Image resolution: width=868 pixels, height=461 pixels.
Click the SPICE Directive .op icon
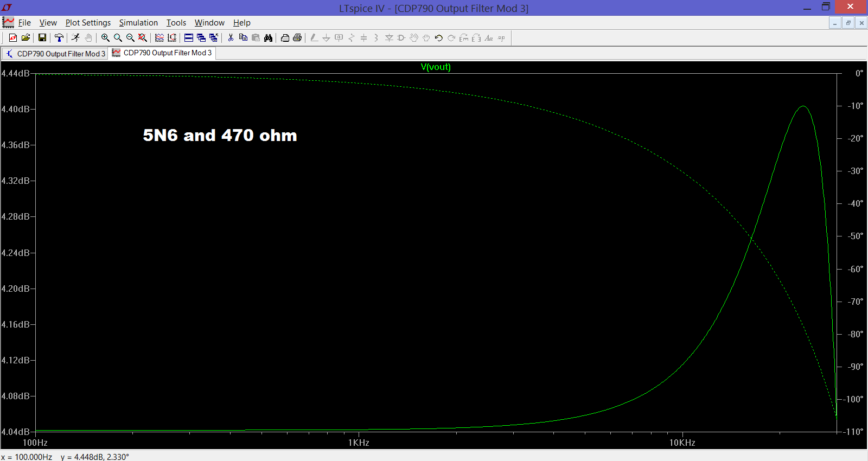[501, 37]
